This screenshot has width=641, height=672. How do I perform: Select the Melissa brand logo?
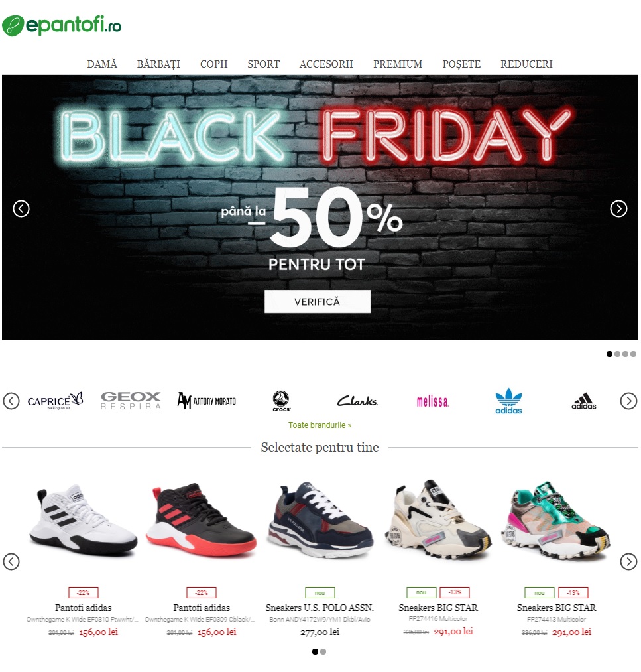(x=432, y=401)
